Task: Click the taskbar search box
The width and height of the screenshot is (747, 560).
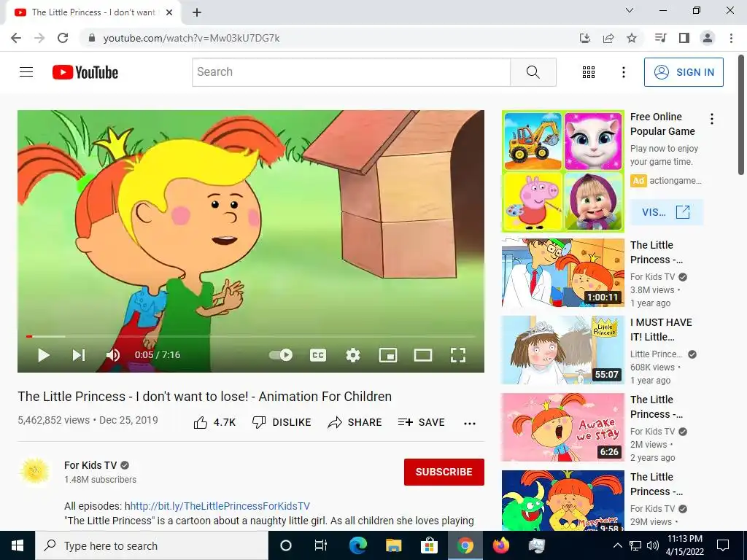Action: 152,545
